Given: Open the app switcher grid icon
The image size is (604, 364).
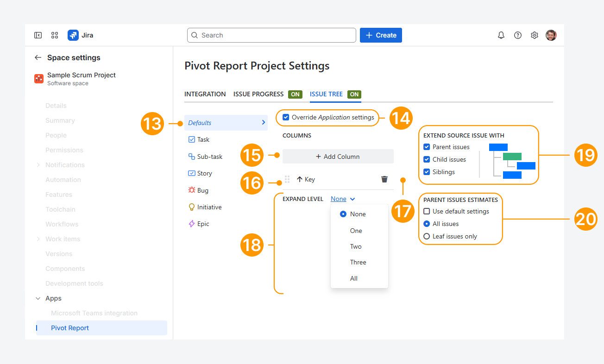Looking at the screenshot, I should tap(55, 35).
